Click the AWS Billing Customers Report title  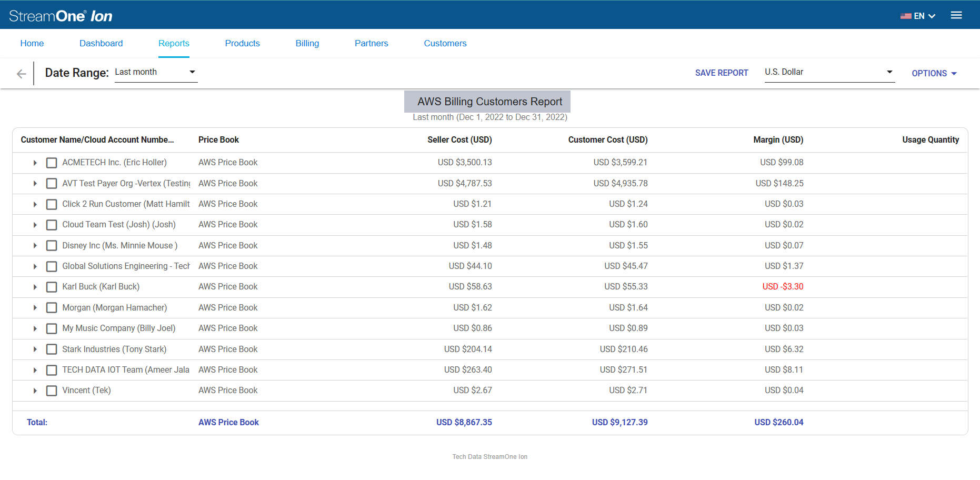point(489,102)
